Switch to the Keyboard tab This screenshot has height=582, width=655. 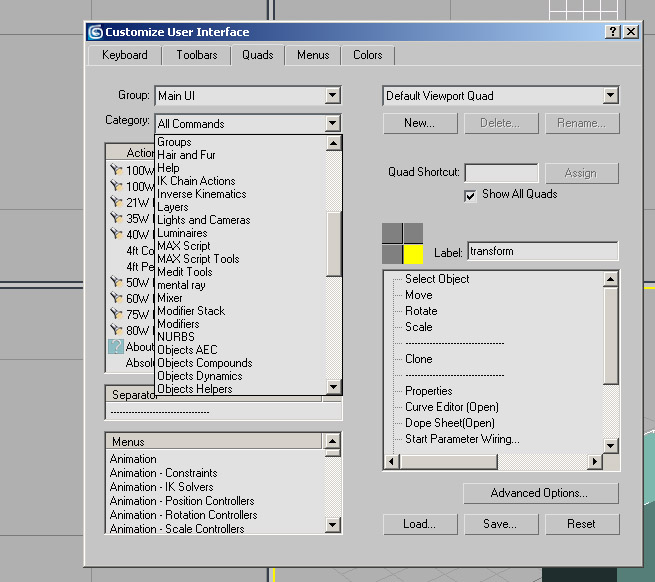point(124,55)
